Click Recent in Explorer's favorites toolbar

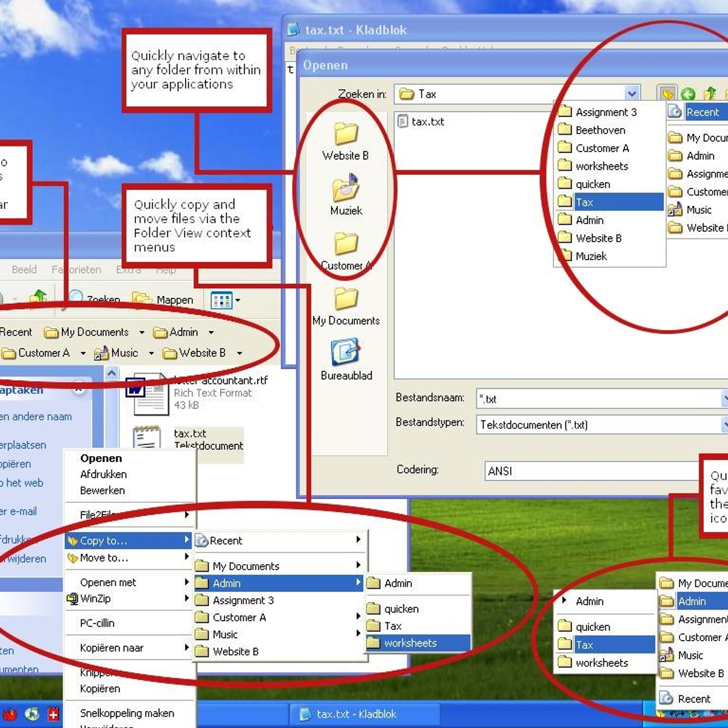point(16,332)
